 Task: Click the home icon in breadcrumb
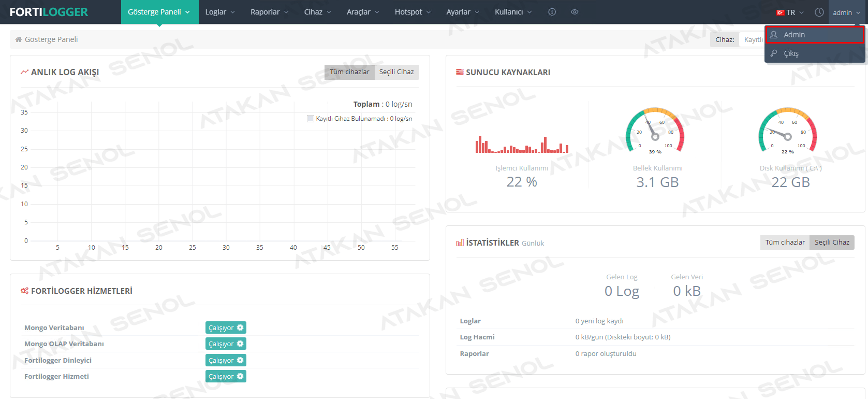19,39
